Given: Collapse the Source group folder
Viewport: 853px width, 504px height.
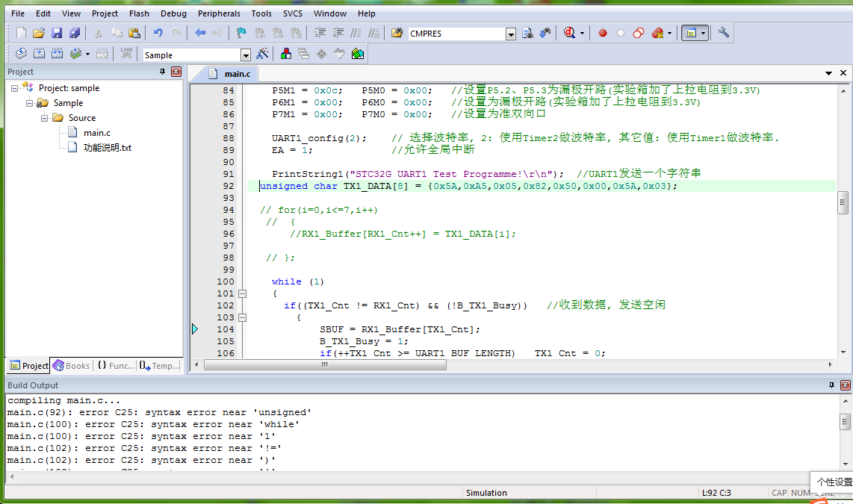Looking at the screenshot, I should (45, 118).
